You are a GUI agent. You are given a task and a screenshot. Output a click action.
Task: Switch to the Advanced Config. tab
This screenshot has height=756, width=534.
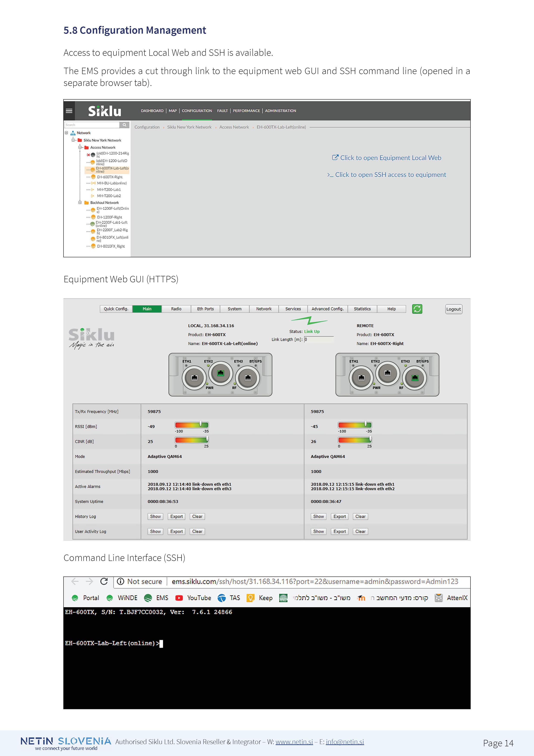327,309
